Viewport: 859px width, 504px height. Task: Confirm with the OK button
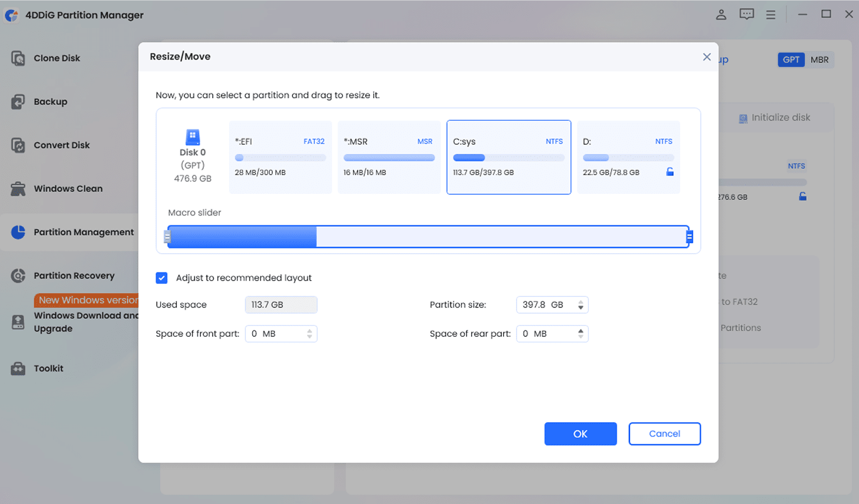[581, 434]
